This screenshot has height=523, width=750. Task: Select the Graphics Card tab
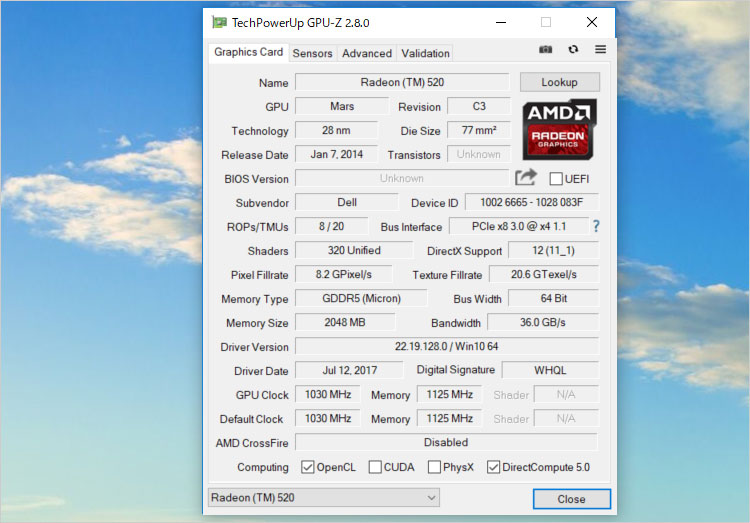(x=248, y=52)
